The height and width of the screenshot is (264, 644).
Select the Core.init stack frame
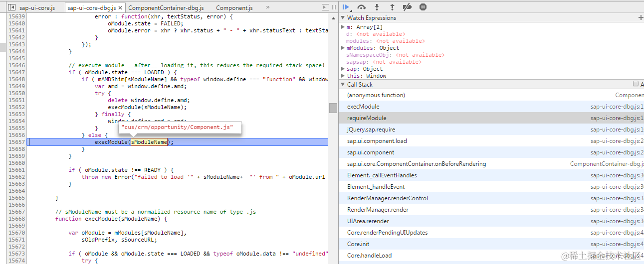click(x=491, y=244)
